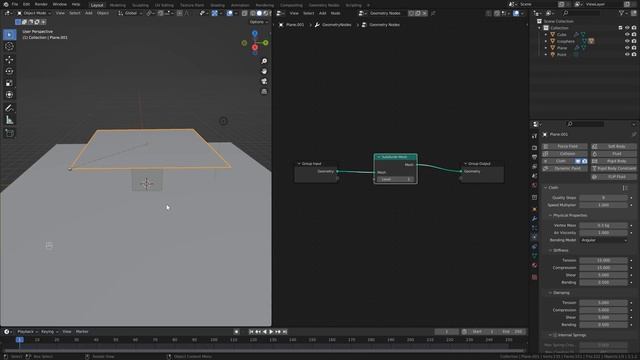Open the Particles properties tab
640x360 pixels.
535,228
